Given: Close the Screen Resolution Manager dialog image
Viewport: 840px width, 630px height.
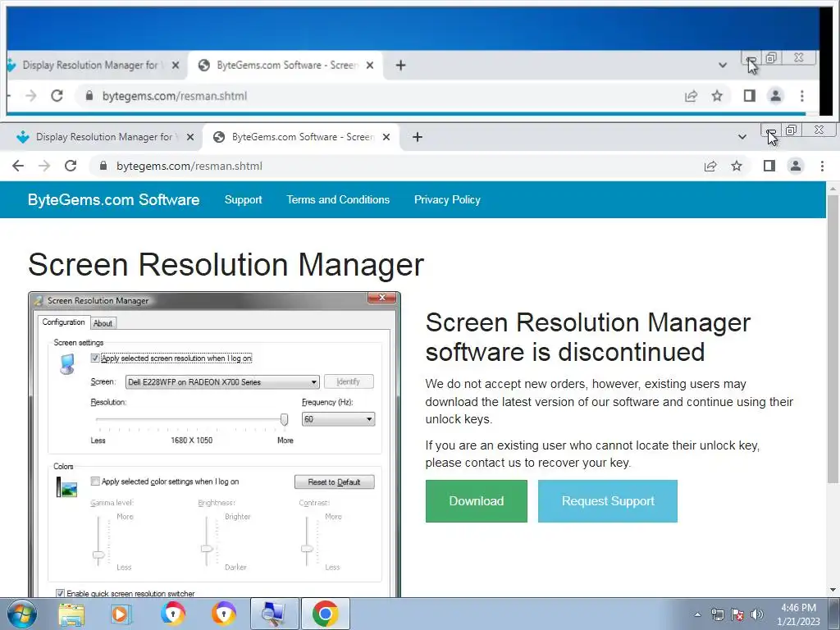Looking at the screenshot, I should click(382, 298).
